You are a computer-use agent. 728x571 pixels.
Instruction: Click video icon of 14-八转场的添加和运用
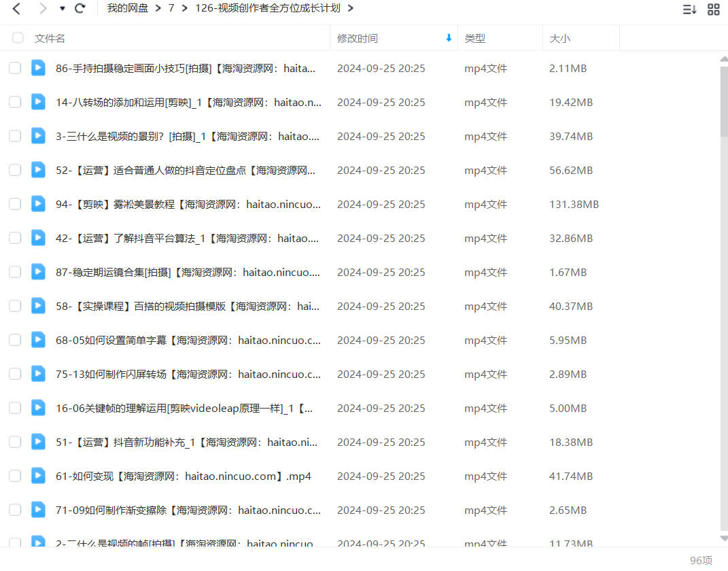(38, 102)
